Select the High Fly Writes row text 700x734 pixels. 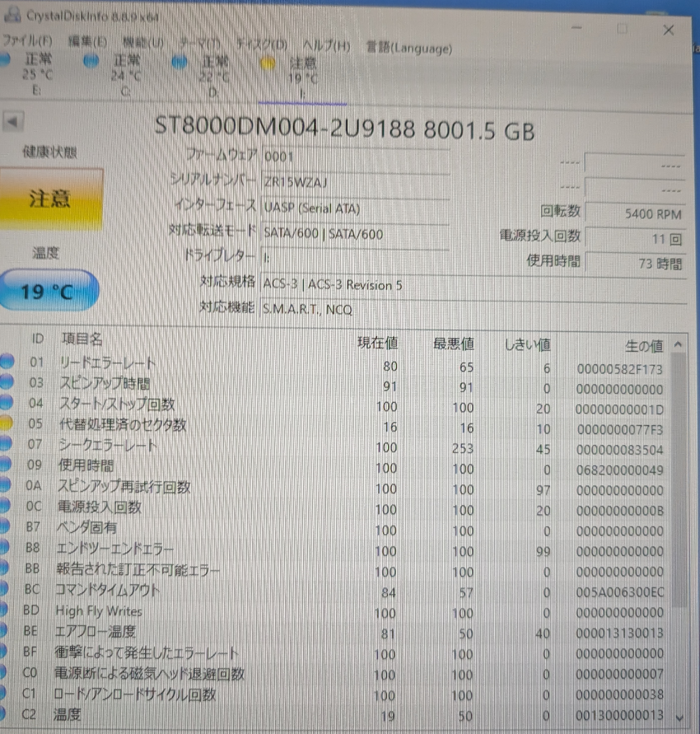[99, 611]
